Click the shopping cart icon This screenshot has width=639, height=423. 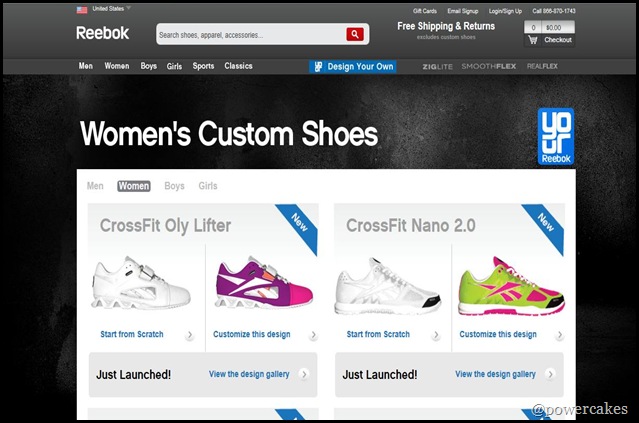tap(533, 40)
